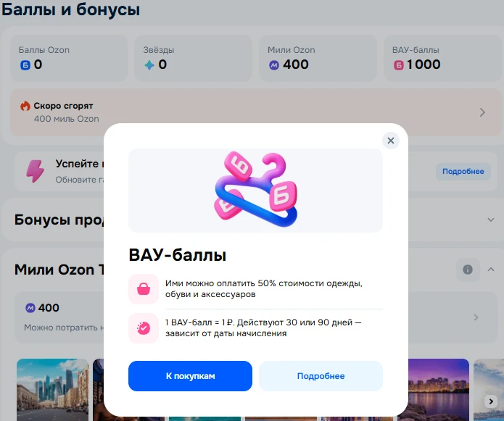Click Подробнее button in the popup
This screenshot has width=504, height=421.
point(321,376)
